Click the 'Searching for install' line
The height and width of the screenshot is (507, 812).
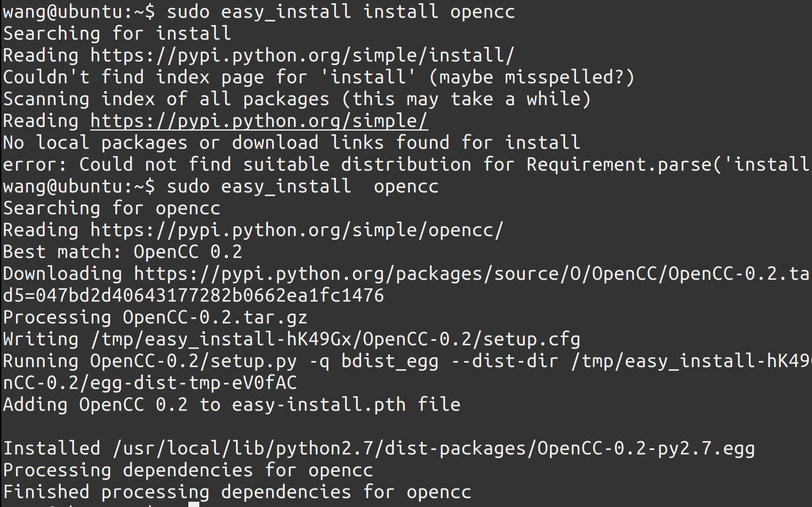pos(117,34)
